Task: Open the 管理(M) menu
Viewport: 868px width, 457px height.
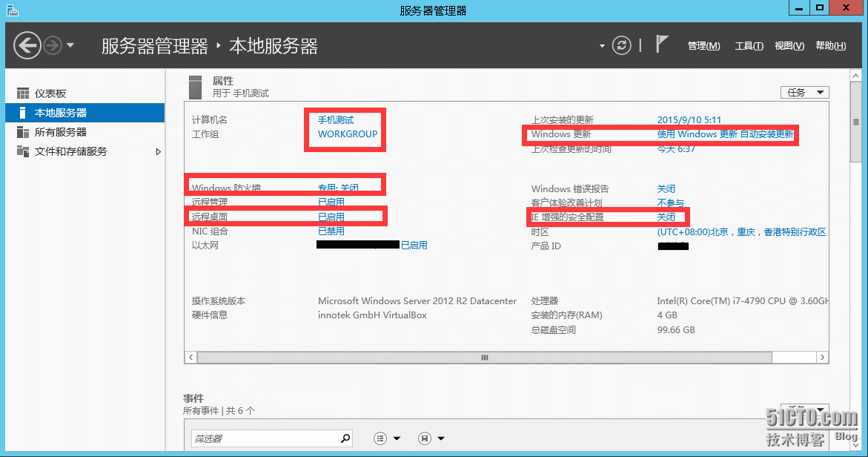Action: coord(703,46)
